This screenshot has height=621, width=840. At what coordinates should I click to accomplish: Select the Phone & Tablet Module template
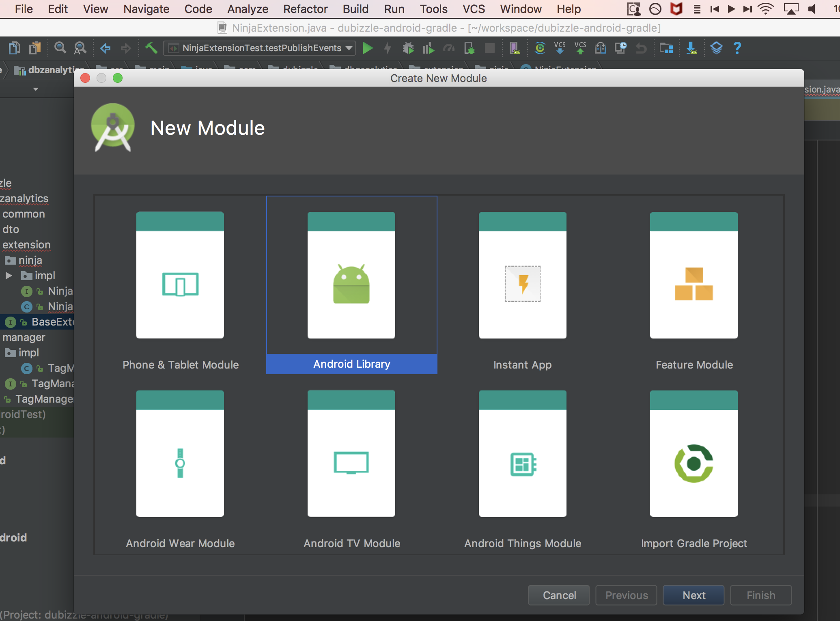coord(180,285)
